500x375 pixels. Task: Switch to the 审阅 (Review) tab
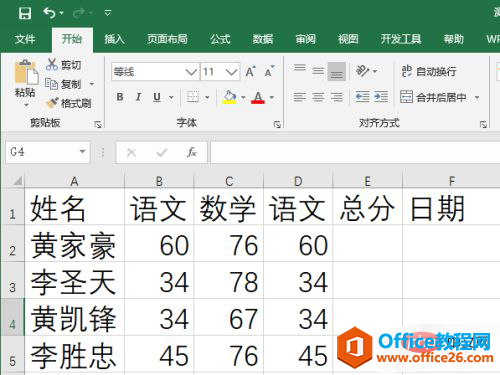point(305,39)
